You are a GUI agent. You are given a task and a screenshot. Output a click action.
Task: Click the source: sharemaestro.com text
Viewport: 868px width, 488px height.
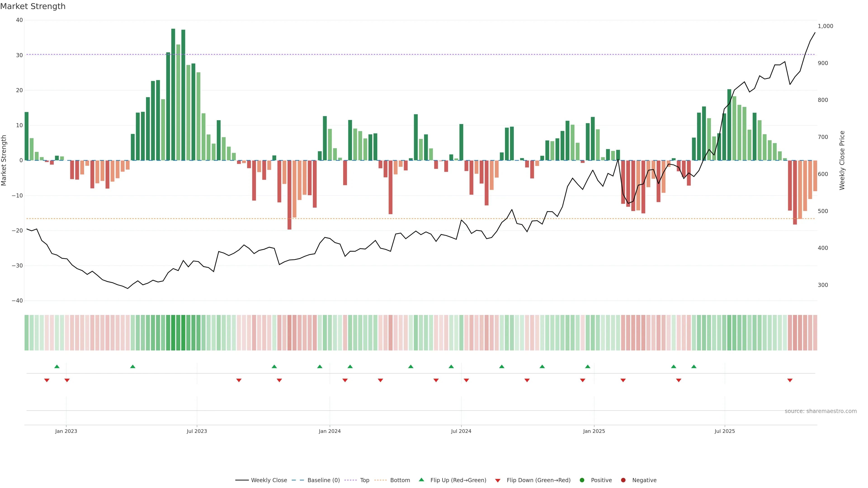[821, 411]
